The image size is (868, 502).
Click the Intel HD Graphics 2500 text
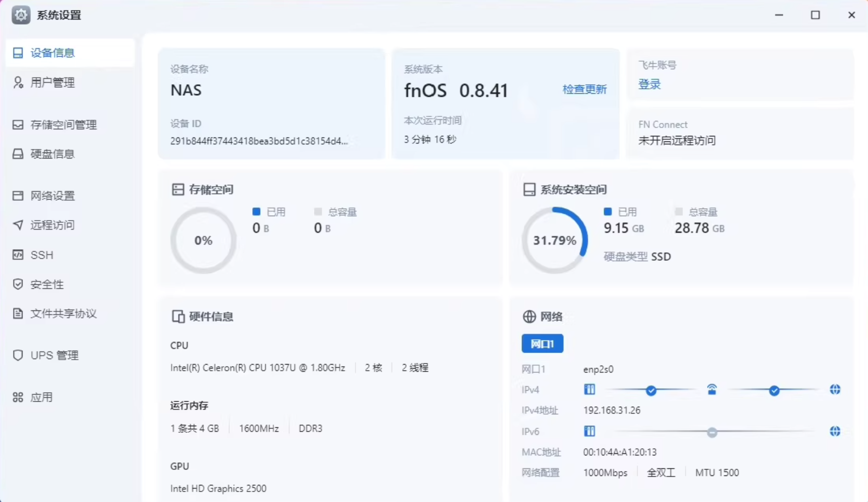[219, 488]
